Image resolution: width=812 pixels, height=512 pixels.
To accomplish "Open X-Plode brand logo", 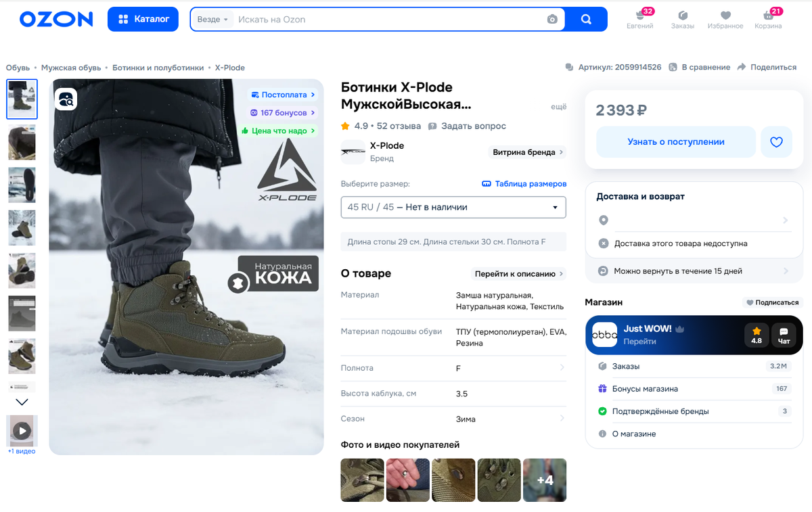I will tap(353, 152).
